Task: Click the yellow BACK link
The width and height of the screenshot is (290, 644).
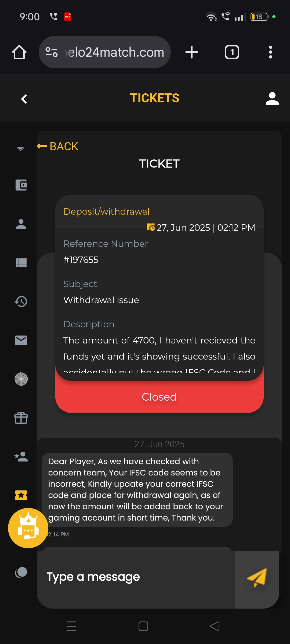Action: [x=58, y=146]
